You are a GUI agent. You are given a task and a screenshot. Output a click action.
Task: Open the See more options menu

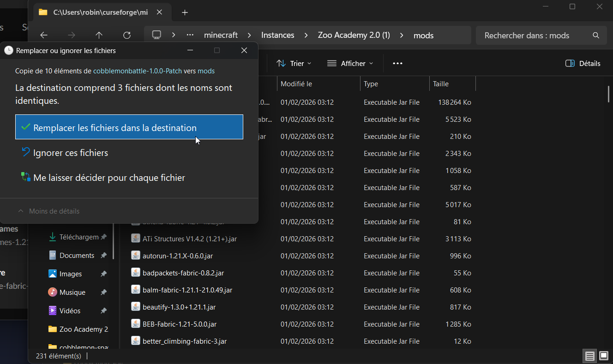[x=397, y=64]
